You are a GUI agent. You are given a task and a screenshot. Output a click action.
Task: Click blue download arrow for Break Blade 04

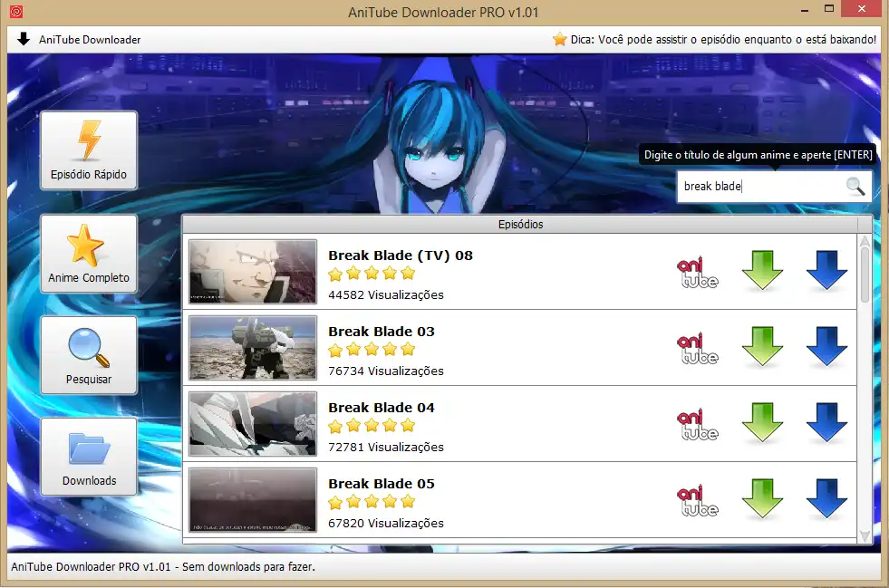[826, 422]
